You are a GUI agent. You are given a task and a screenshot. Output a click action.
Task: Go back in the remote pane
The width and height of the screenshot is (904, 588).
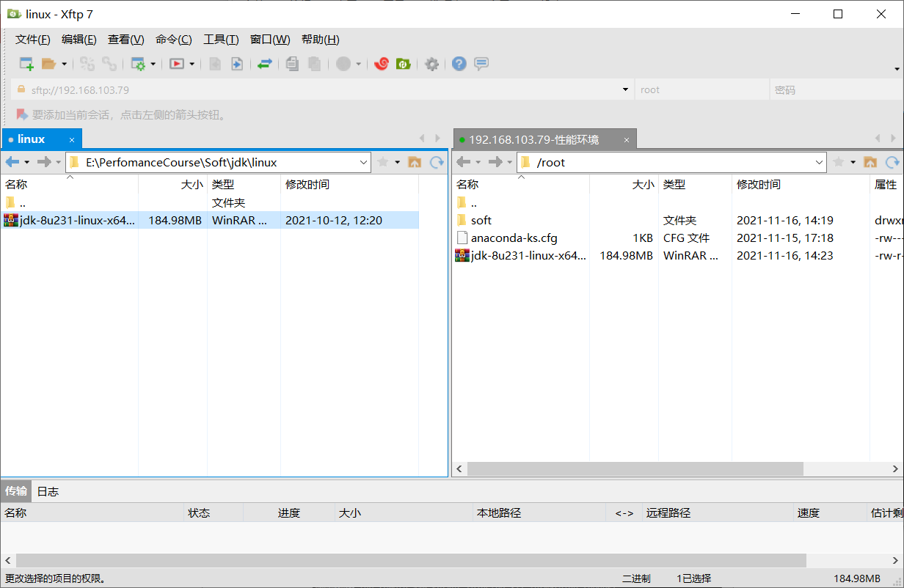click(x=463, y=162)
